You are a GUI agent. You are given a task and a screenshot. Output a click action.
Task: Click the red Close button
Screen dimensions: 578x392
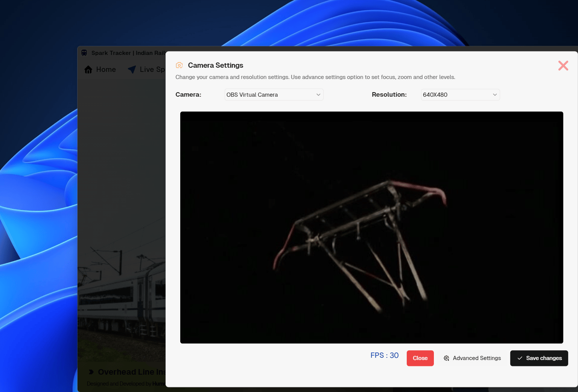pos(420,358)
